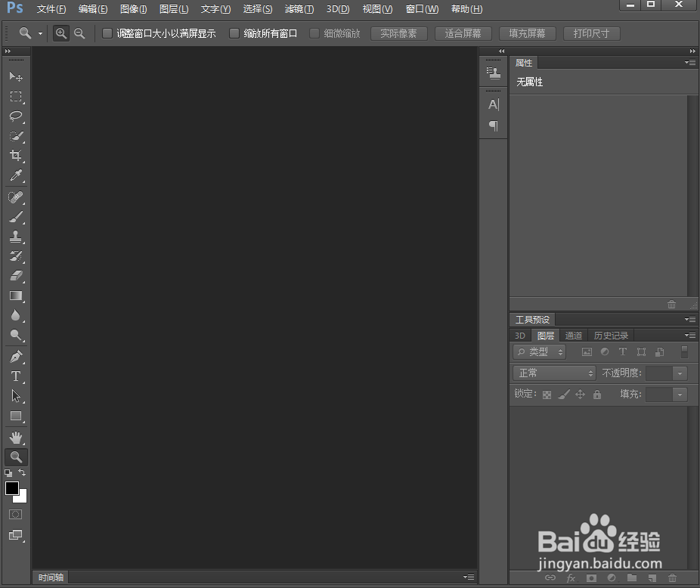The image size is (700, 588).
Task: Select the Hand tool
Action: (x=16, y=437)
